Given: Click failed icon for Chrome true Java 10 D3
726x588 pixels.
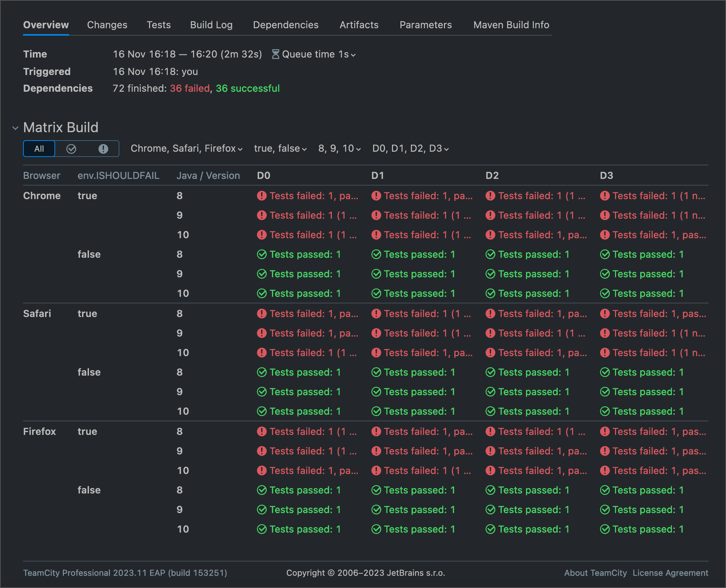Looking at the screenshot, I should coord(605,235).
